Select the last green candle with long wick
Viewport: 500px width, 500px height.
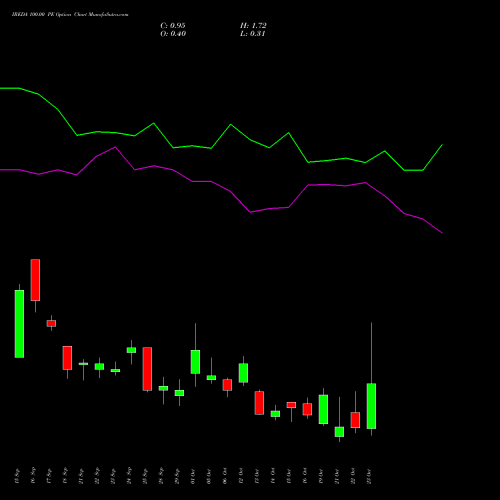click(x=371, y=406)
